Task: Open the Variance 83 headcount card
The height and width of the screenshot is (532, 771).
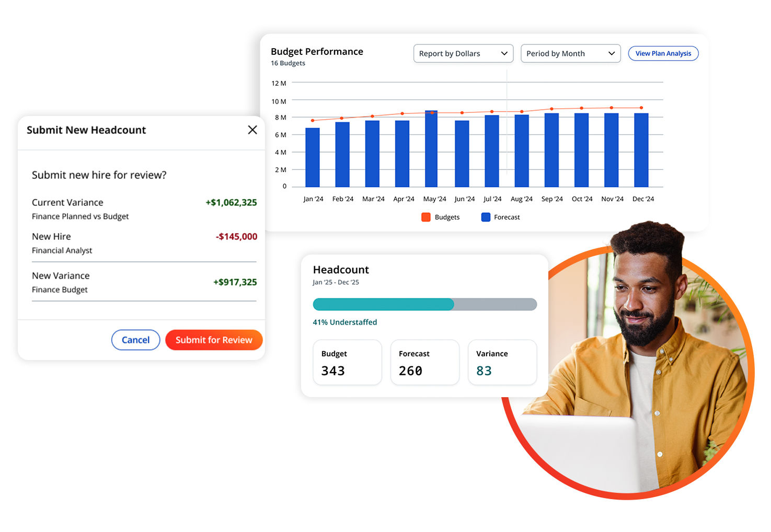Action: [502, 362]
